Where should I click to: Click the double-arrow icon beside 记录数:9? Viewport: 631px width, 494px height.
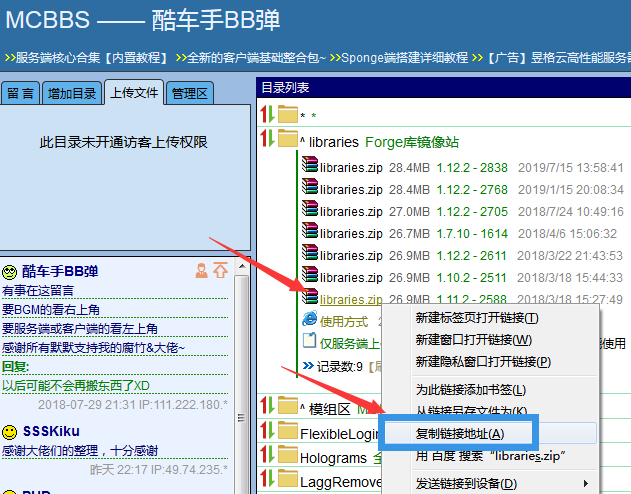point(308,366)
